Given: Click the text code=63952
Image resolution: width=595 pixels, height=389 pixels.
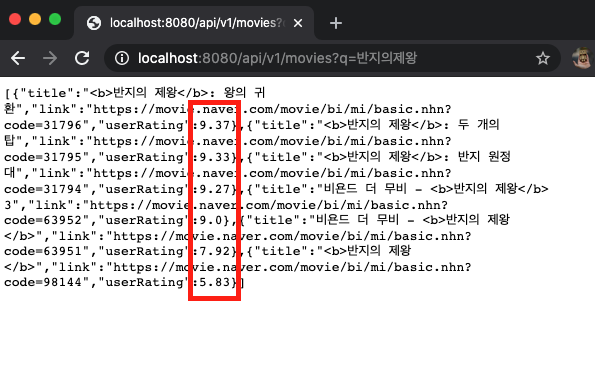Looking at the screenshot, I should [x=43, y=220].
